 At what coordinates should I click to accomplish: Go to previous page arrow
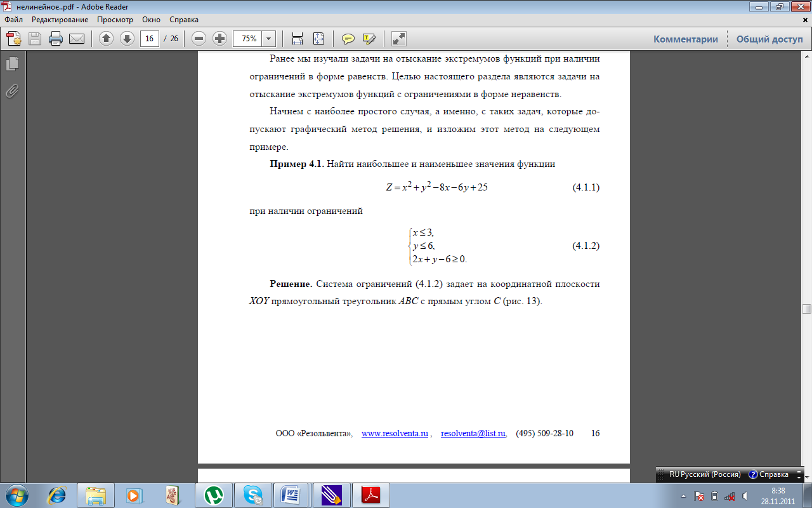coord(107,39)
